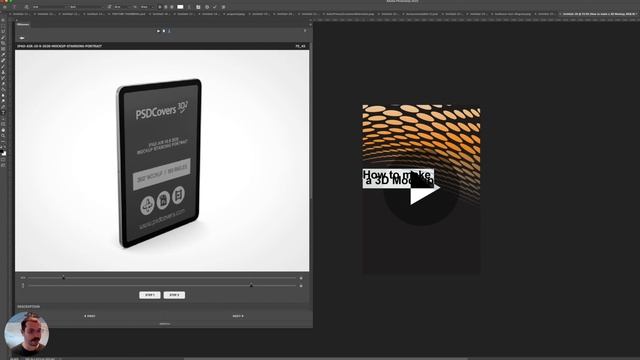
Task: Go to the PREV mockup
Action: pos(90,316)
